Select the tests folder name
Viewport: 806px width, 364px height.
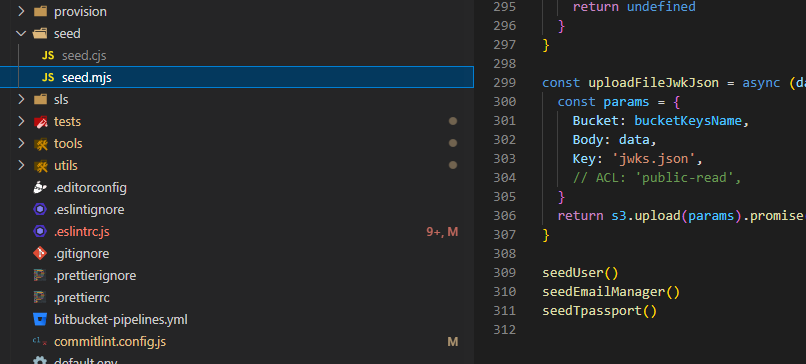point(67,122)
